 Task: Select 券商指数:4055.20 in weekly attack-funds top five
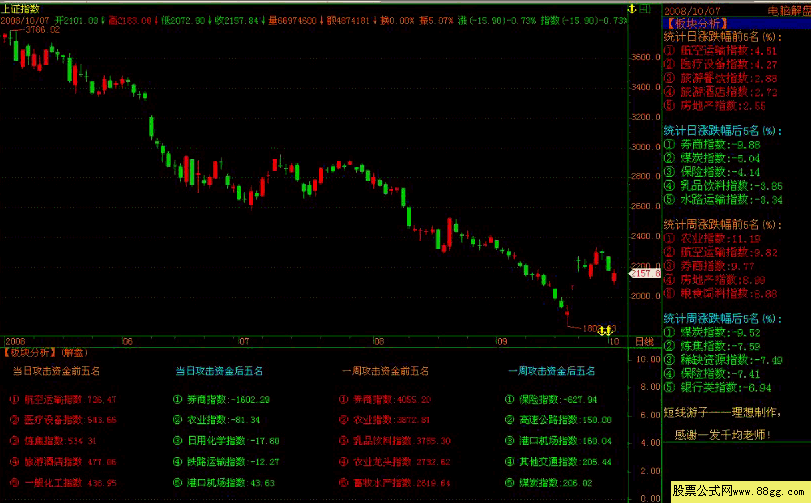(x=387, y=400)
